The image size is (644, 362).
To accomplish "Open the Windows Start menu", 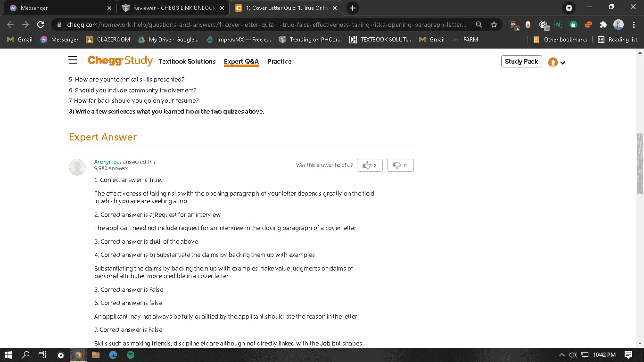I will coord(8,355).
